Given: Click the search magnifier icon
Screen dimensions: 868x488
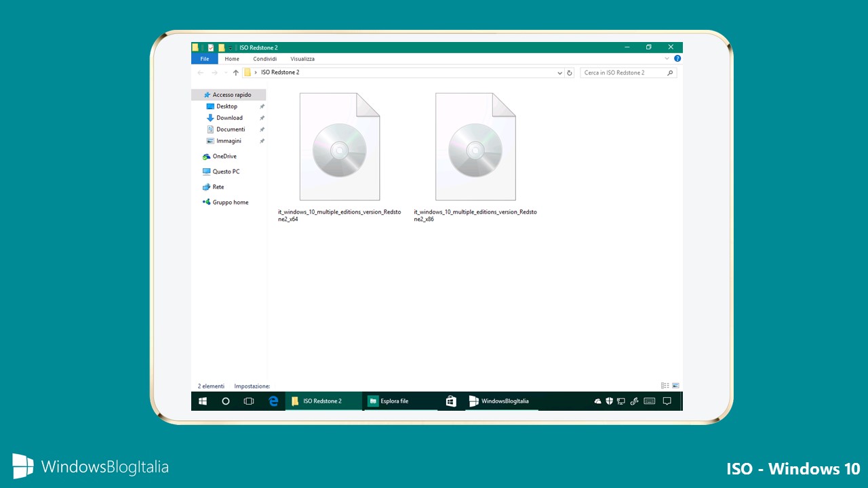Looking at the screenshot, I should click(x=671, y=73).
